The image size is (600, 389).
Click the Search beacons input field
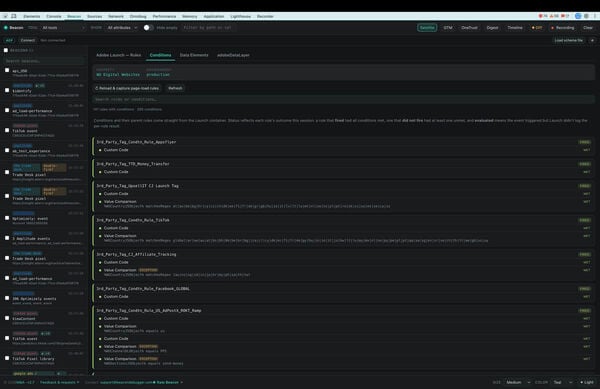[x=44, y=61]
